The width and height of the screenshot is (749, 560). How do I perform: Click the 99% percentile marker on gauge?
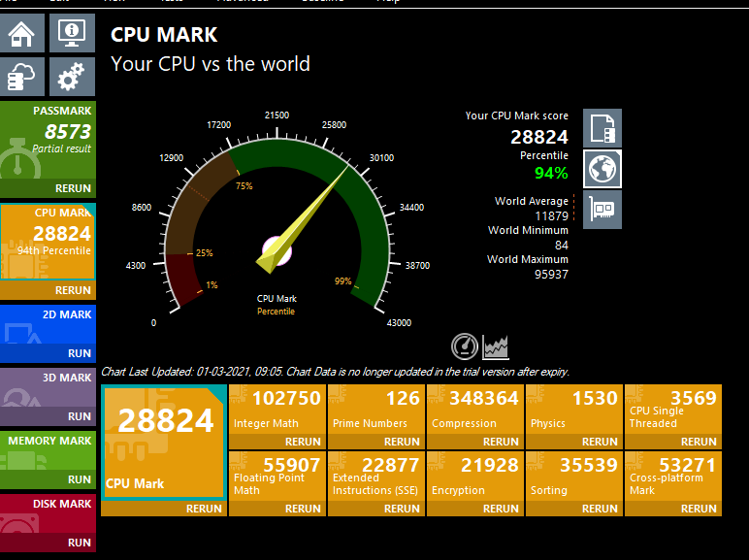click(343, 280)
